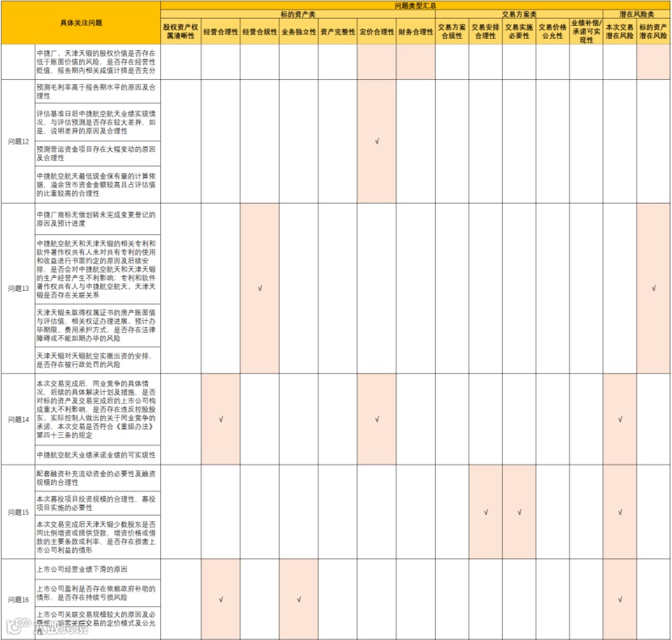Select the 问题14 row label
Viewport: 672px width, 640px height.
[x=19, y=419]
